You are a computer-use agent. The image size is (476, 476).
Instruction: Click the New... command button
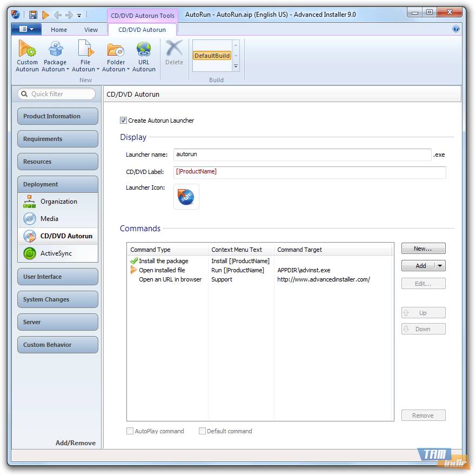(x=423, y=249)
